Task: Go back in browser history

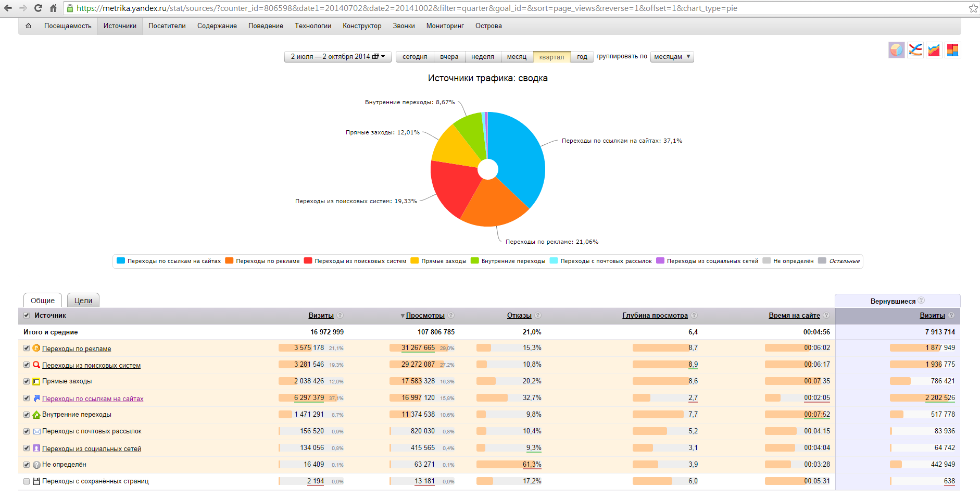Action: (x=8, y=8)
